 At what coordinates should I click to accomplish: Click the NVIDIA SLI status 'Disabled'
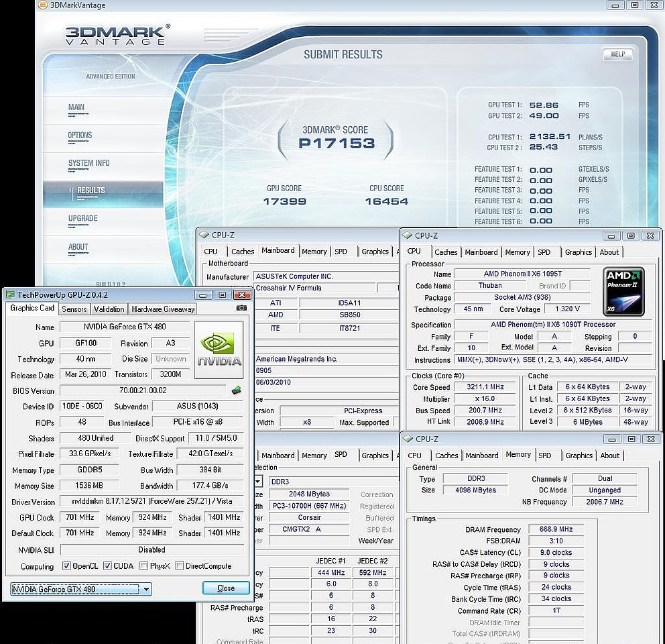(x=152, y=549)
